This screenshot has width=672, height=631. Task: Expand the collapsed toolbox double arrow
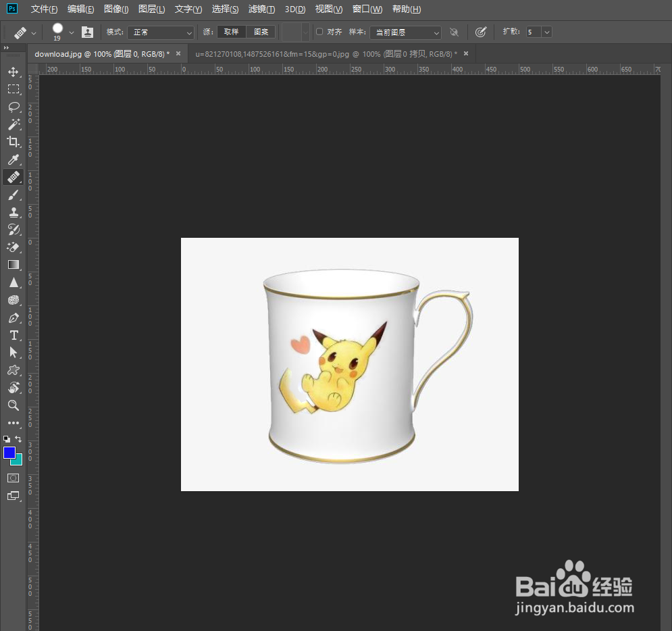point(7,47)
